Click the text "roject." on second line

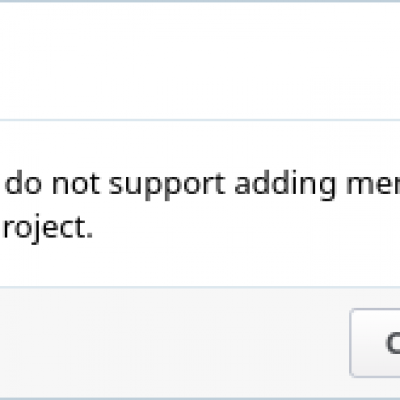click(48, 228)
